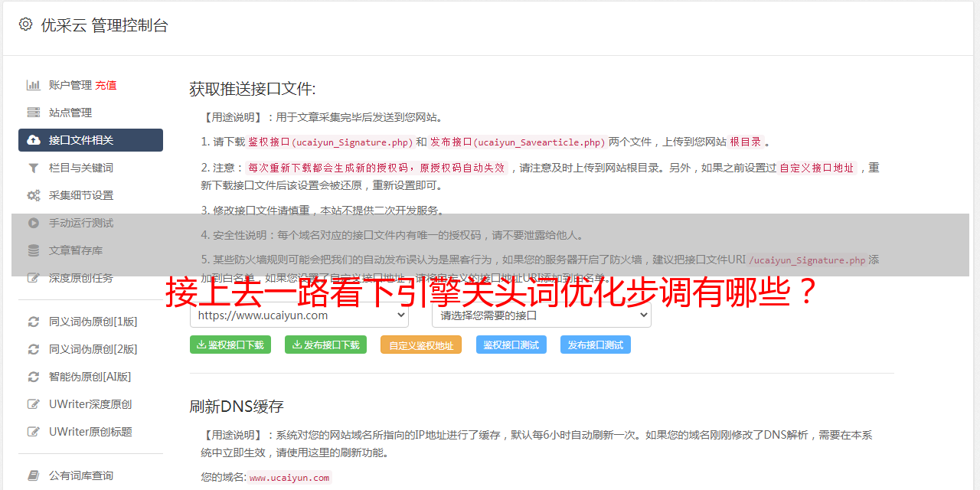The image size is (980, 490).
Task: Click the filter icon for 栏目与关键词
Action: [34, 168]
